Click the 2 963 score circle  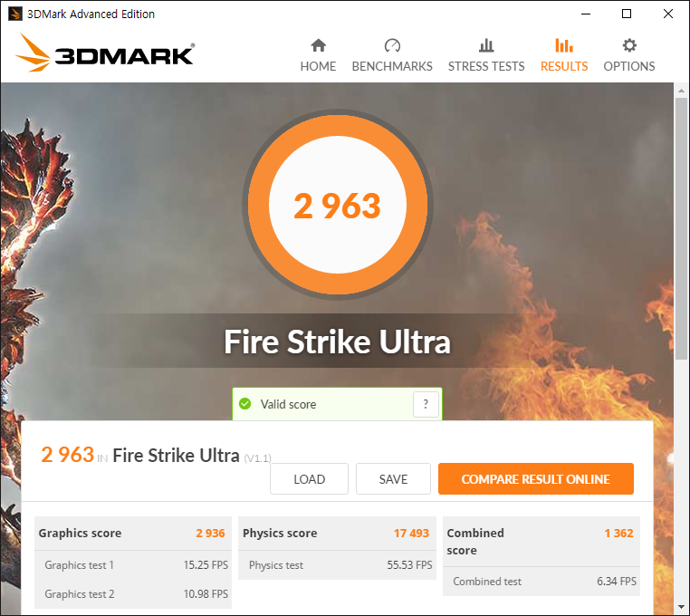click(x=338, y=205)
